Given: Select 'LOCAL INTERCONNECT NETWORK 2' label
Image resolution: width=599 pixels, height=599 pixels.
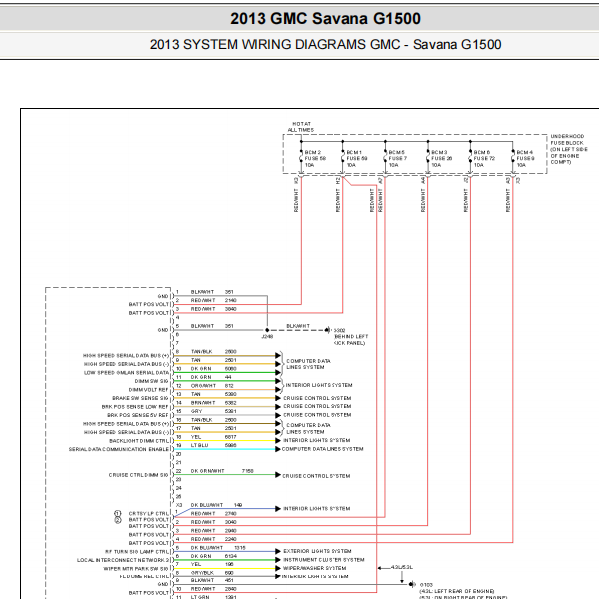Looking at the screenshot, I should coord(123,560).
